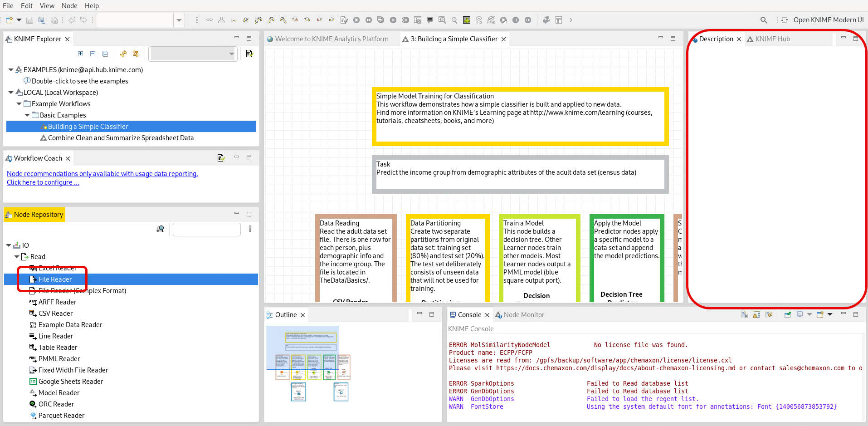Click the workflow thumbnail in Outline panel
Image resolution: width=868 pixels, height=426 pixels.
(x=308, y=363)
